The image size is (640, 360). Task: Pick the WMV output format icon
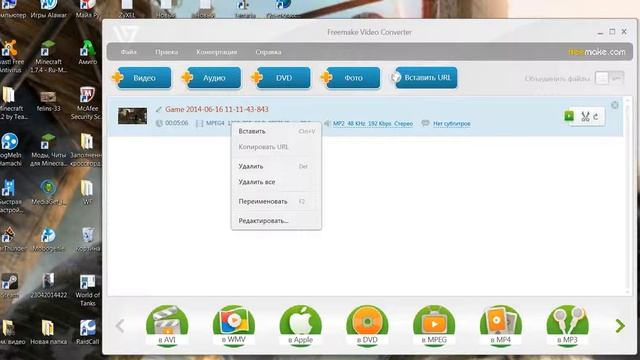click(x=234, y=326)
